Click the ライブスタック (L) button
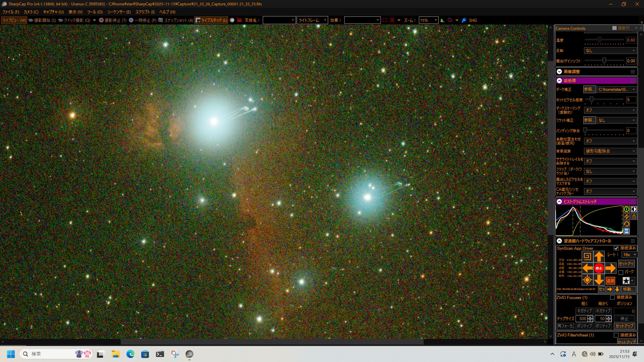 (x=211, y=20)
